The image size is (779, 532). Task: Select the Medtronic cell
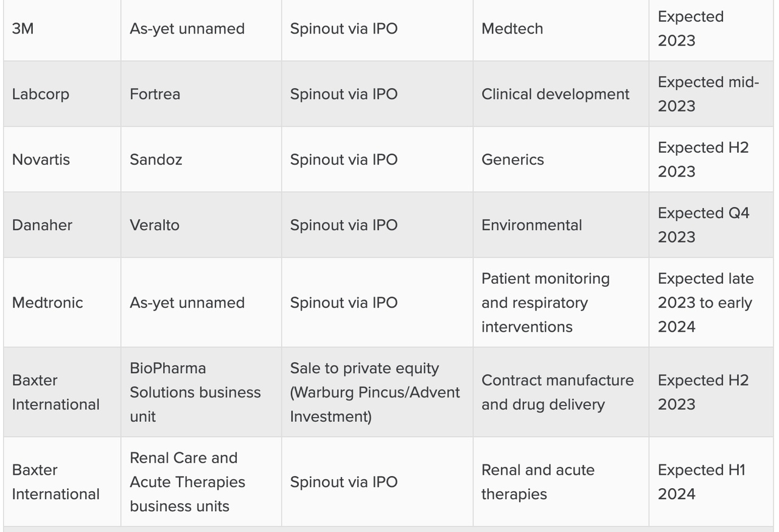(x=47, y=303)
